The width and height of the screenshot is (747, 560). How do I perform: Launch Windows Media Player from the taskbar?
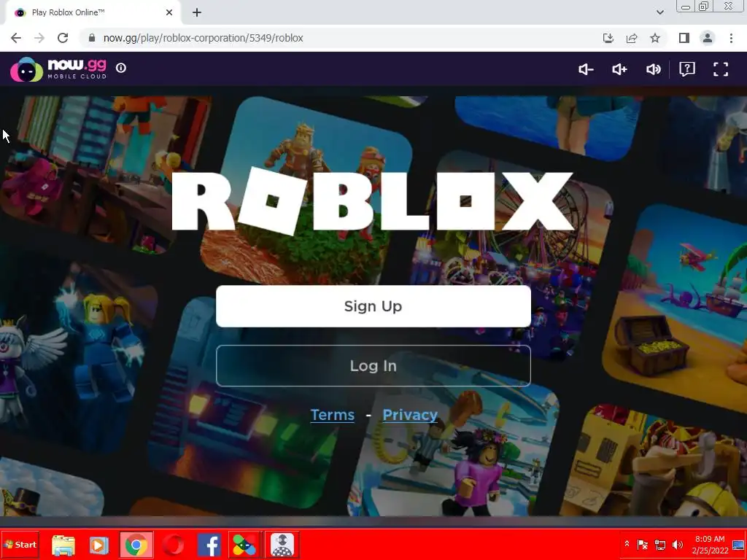(x=99, y=545)
